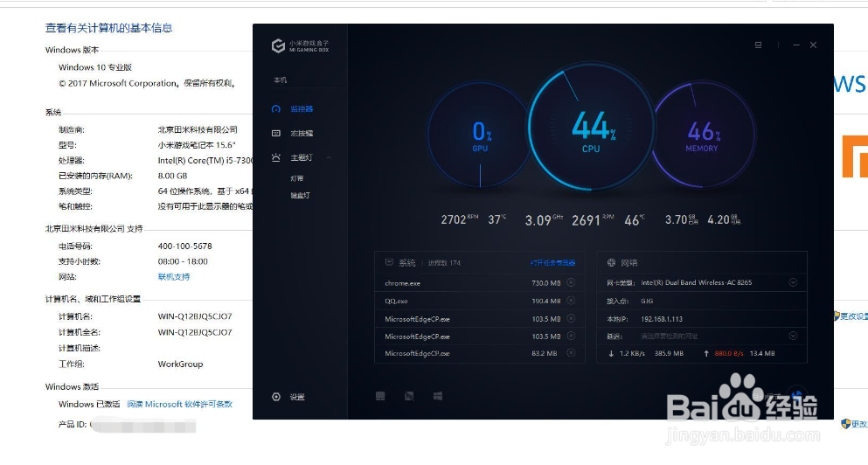
Task: End the QQ.exe process with its X icon
Action: 571,301
